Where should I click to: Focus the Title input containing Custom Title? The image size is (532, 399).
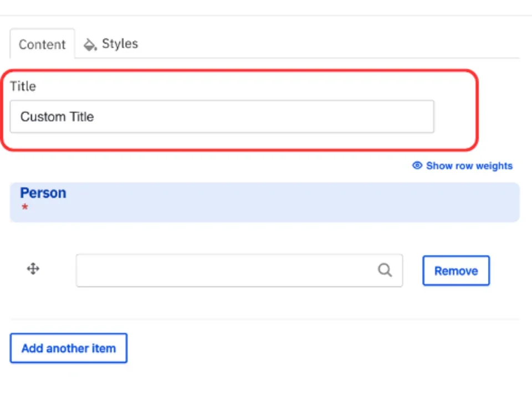point(222,117)
